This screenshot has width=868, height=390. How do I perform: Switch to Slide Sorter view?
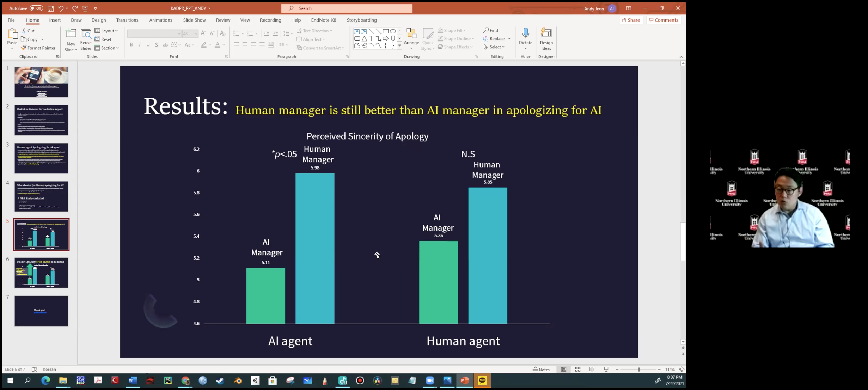click(577, 369)
